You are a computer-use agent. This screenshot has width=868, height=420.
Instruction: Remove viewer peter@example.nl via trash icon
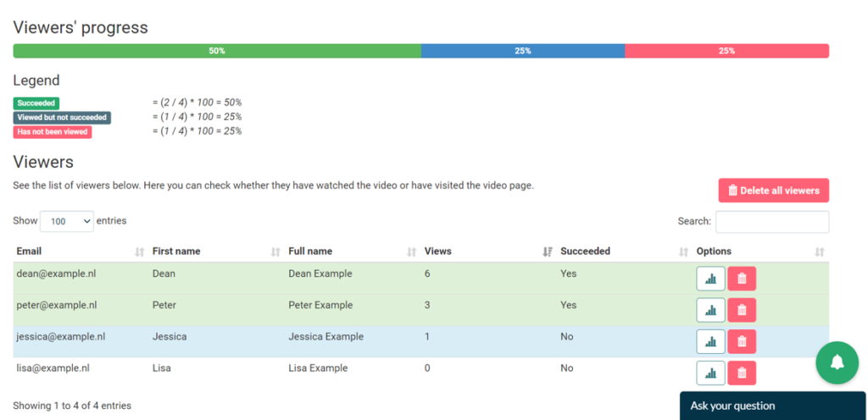(742, 310)
